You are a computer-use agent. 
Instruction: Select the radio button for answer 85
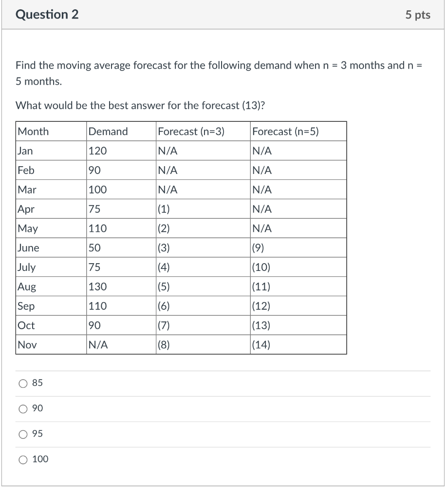[x=22, y=383]
